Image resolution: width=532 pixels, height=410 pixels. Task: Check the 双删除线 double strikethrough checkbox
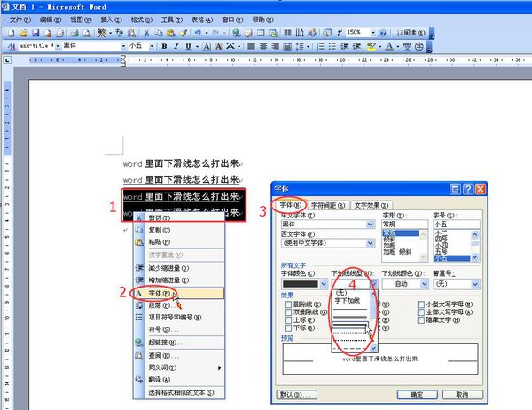(288, 311)
